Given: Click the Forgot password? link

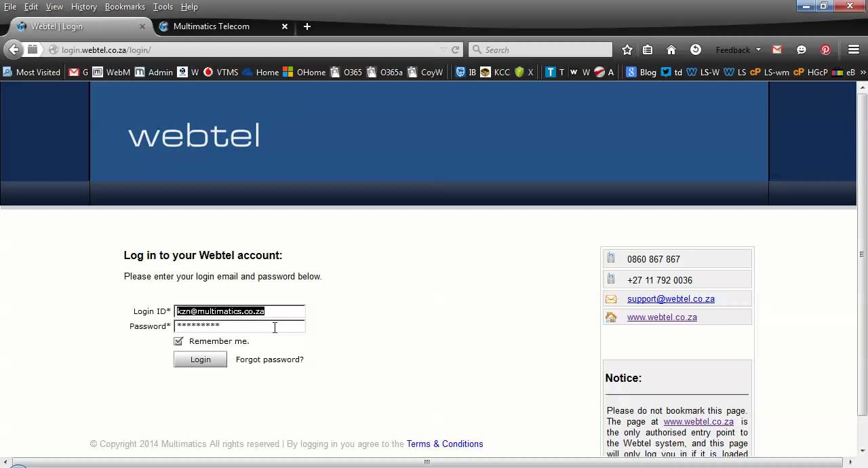Looking at the screenshot, I should (x=270, y=359).
